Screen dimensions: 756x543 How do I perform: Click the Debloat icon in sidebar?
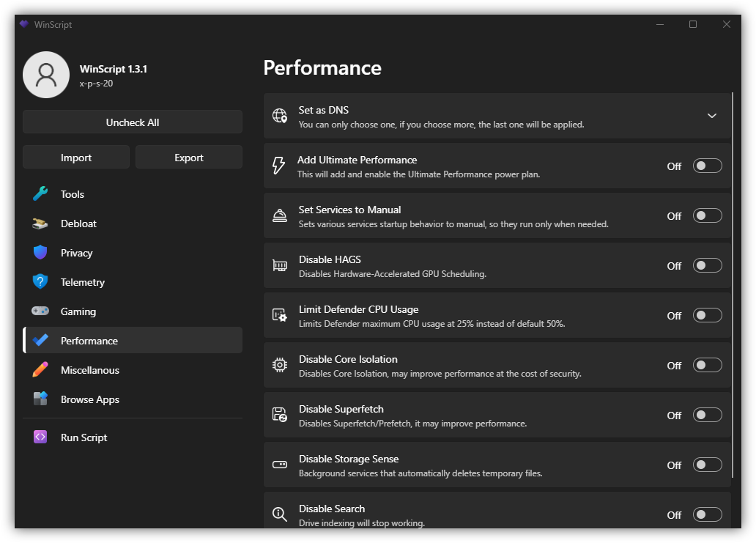(40, 224)
